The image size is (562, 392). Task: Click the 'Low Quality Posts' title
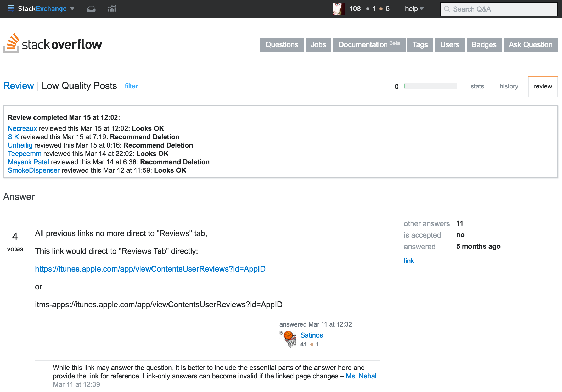pyautogui.click(x=79, y=86)
